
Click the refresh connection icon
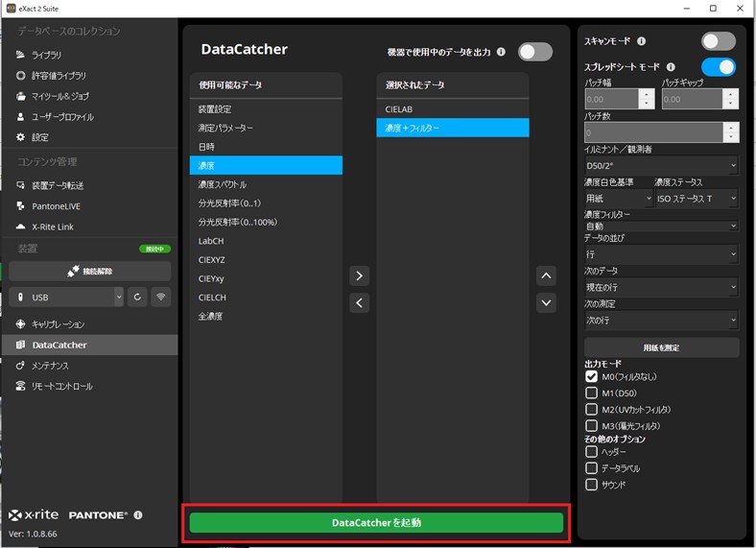coord(137,298)
